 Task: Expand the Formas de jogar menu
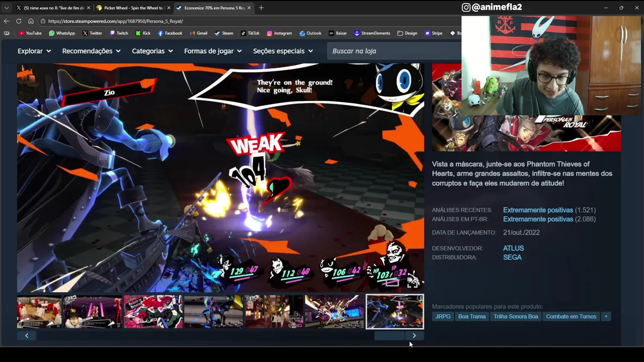point(213,51)
